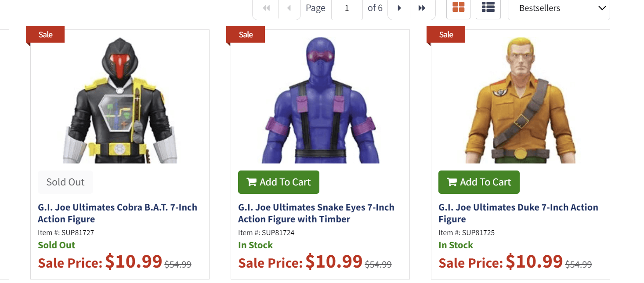The height and width of the screenshot is (283, 644).
Task: Go to the first results page
Action: pyautogui.click(x=265, y=7)
